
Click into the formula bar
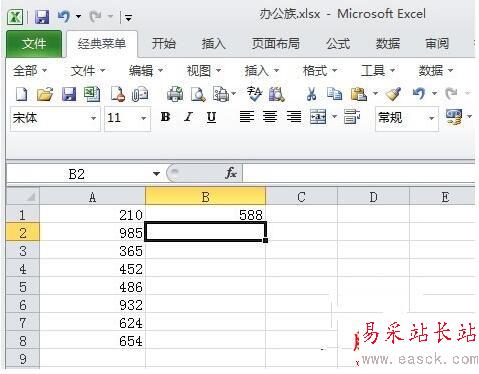pyautogui.click(x=359, y=173)
